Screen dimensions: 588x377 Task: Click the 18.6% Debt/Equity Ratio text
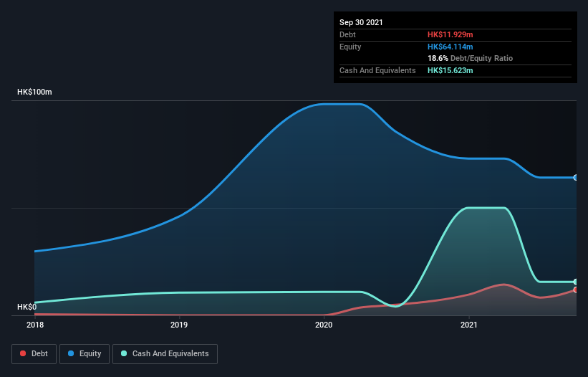pos(471,58)
